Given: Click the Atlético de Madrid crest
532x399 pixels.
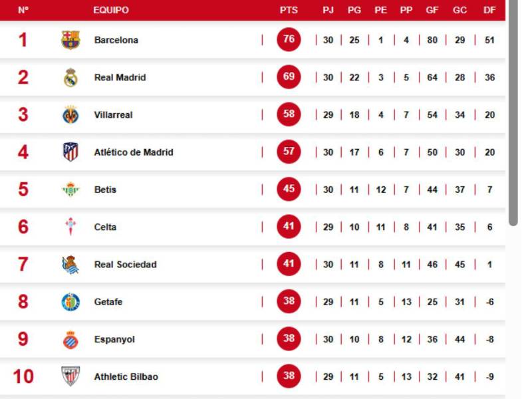Looking at the screenshot, I should 69,152.
